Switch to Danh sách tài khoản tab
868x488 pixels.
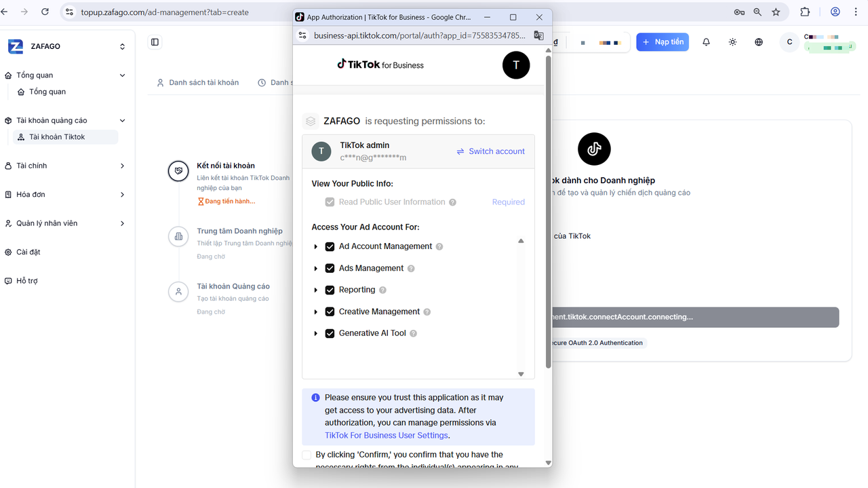[197, 83]
